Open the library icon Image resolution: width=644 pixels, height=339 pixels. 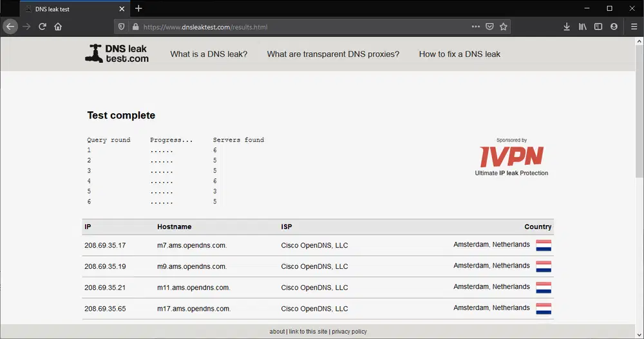[582, 26]
